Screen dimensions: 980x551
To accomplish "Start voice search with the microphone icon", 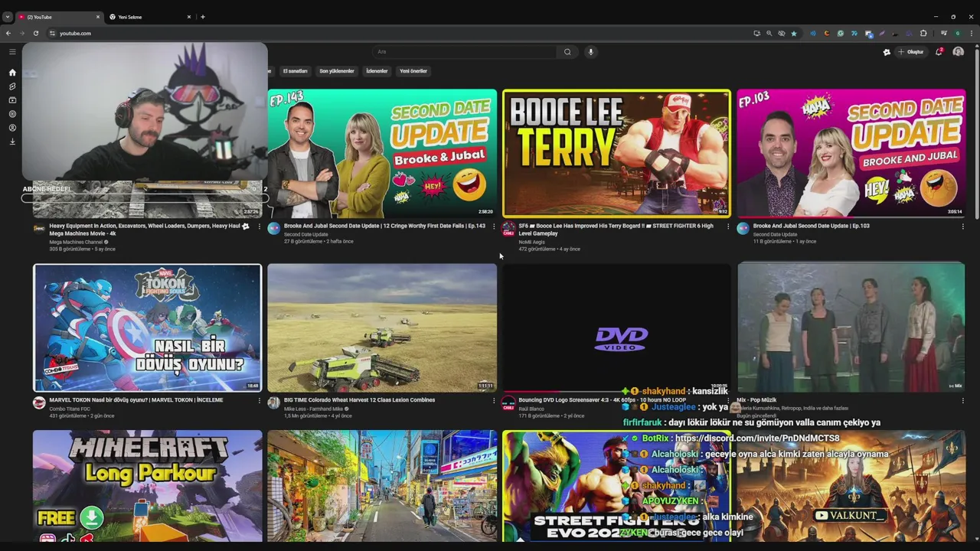I will coord(590,52).
